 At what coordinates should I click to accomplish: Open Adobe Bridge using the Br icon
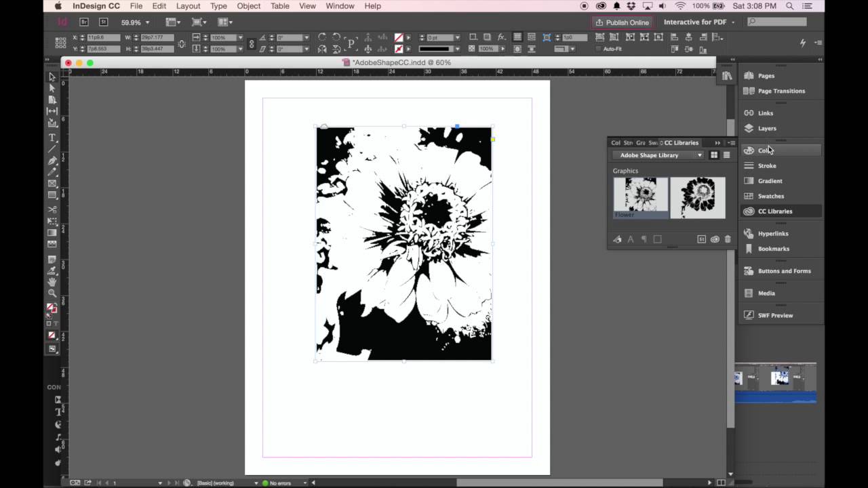[x=84, y=22]
